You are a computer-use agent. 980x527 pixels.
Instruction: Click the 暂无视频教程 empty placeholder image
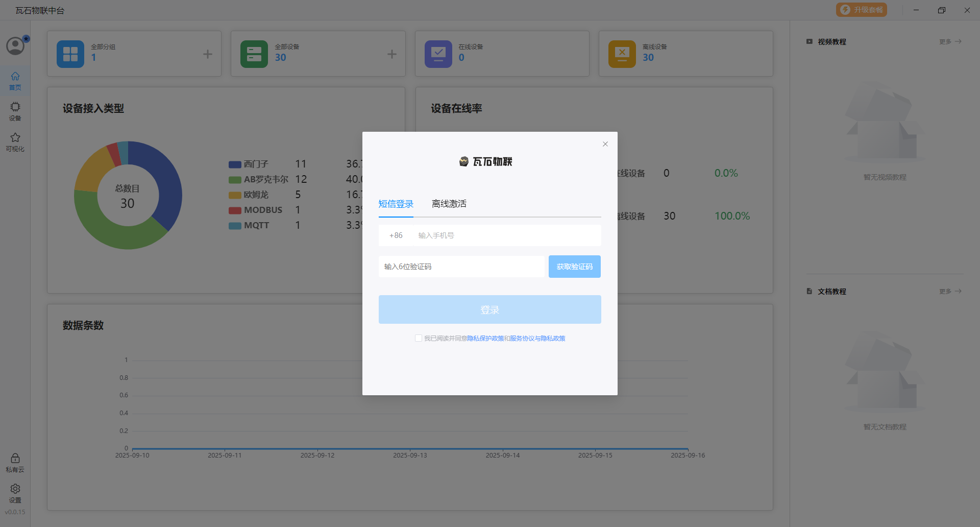coord(885,123)
